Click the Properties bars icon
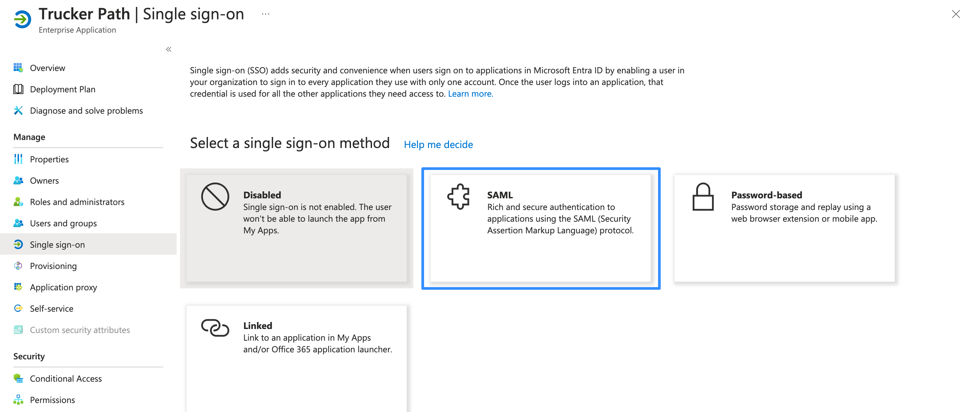The width and height of the screenshot is (980, 412). point(18,159)
